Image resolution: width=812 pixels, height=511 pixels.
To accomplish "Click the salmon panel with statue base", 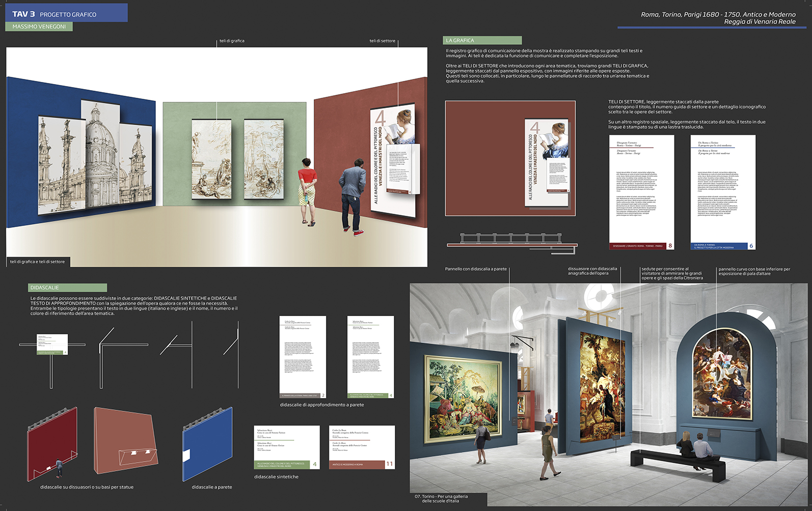I will 125,440.
